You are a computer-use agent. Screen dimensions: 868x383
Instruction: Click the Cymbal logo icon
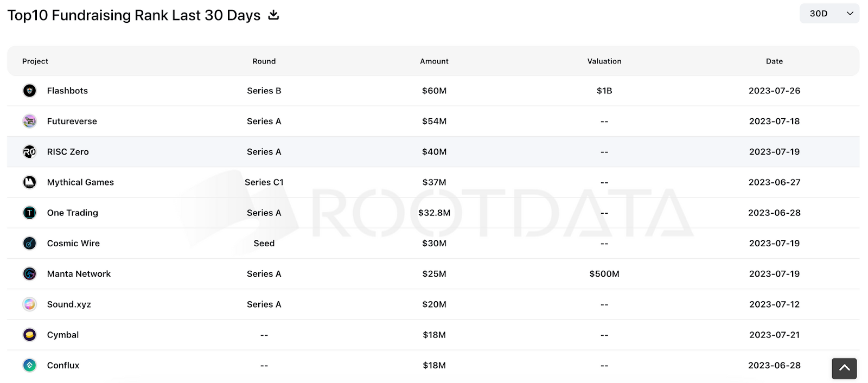pyautogui.click(x=30, y=335)
